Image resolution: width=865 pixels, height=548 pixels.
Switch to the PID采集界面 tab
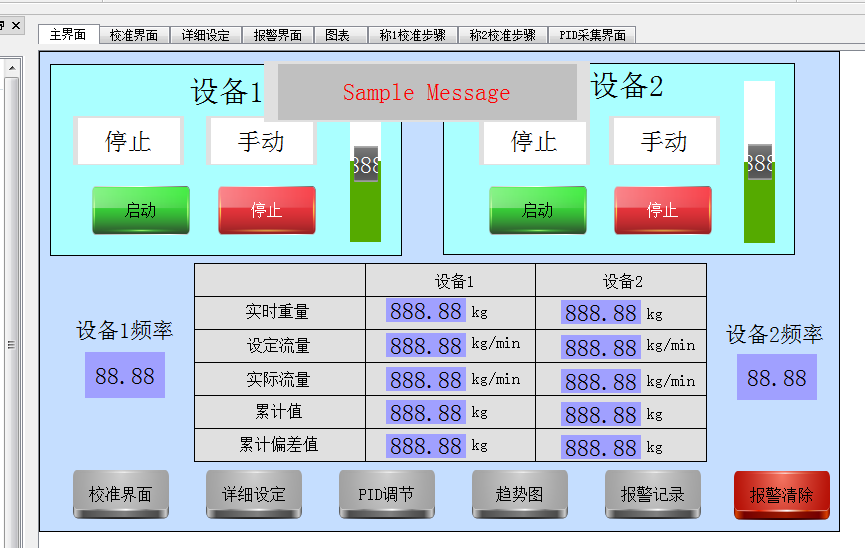click(592, 35)
